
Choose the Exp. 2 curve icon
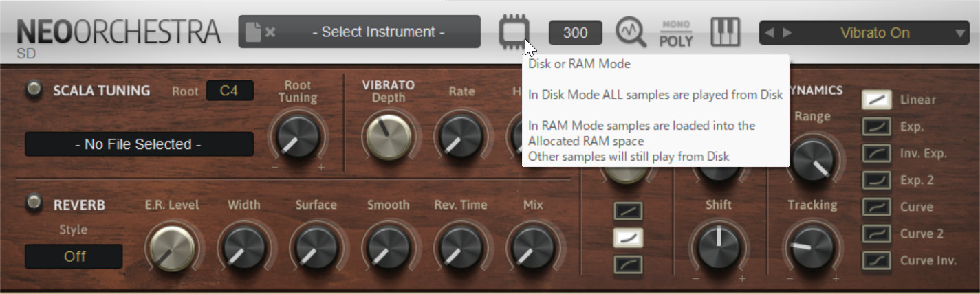coord(877,180)
